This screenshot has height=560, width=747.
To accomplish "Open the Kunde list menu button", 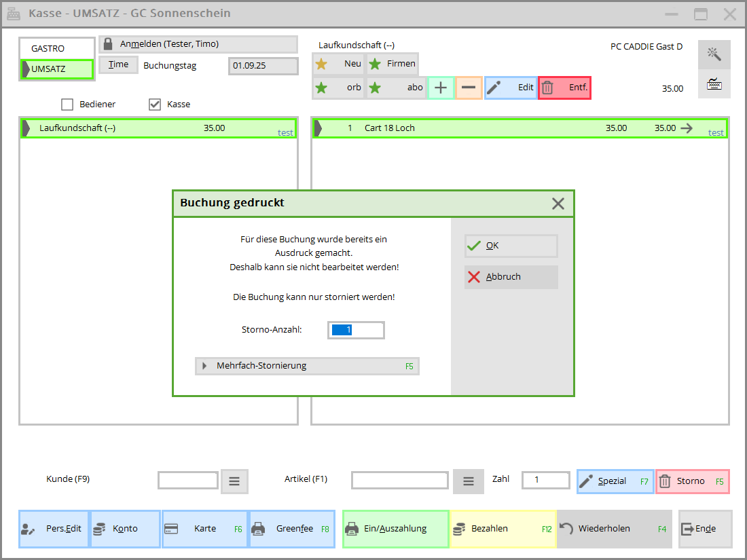I will [234, 481].
